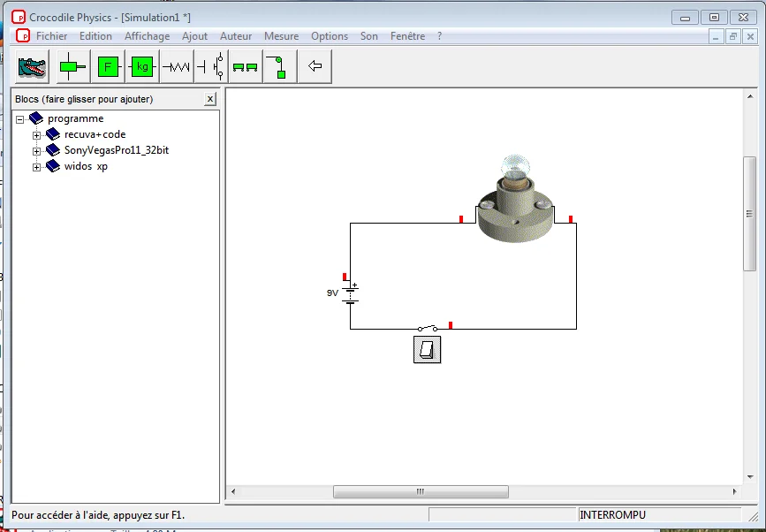The height and width of the screenshot is (532, 766).
Task: Open the Mesure menu
Action: [281, 36]
